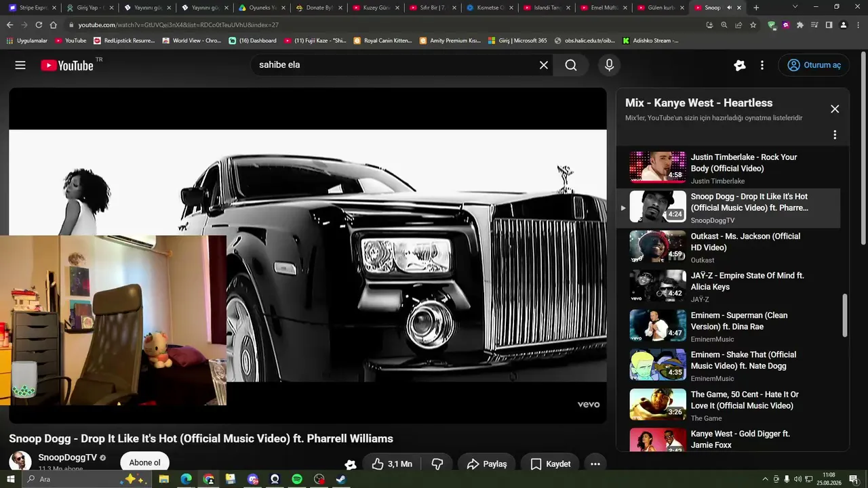Open the Chrome profile avatar
Image resolution: width=868 pixels, height=488 pixels.
click(x=843, y=25)
